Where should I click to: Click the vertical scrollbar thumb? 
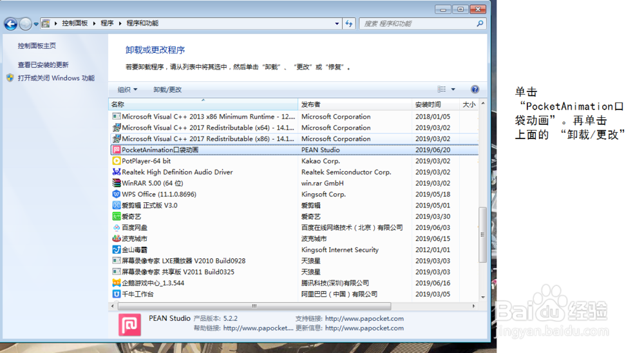[483, 234]
